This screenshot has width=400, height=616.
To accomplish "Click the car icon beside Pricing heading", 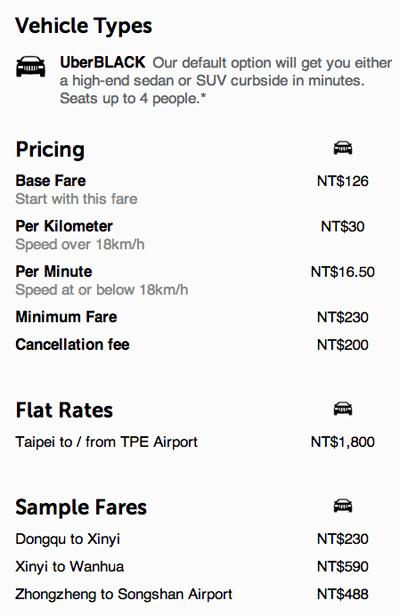I will (x=343, y=148).
